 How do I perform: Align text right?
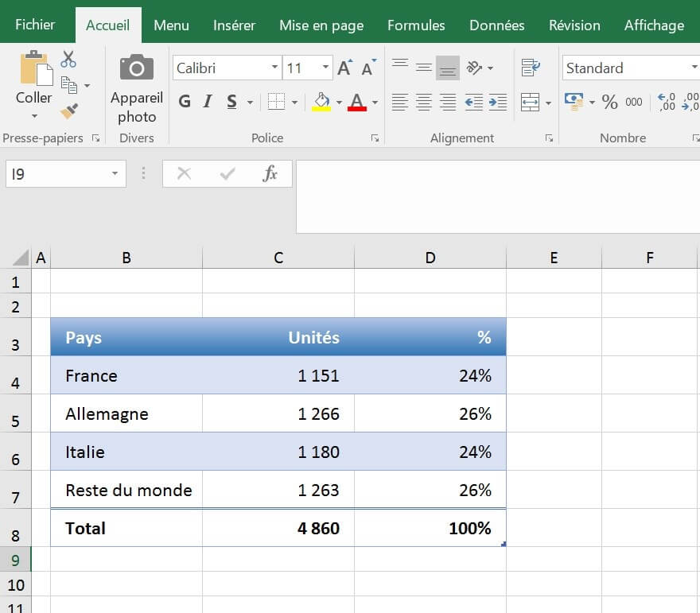pyautogui.click(x=448, y=102)
